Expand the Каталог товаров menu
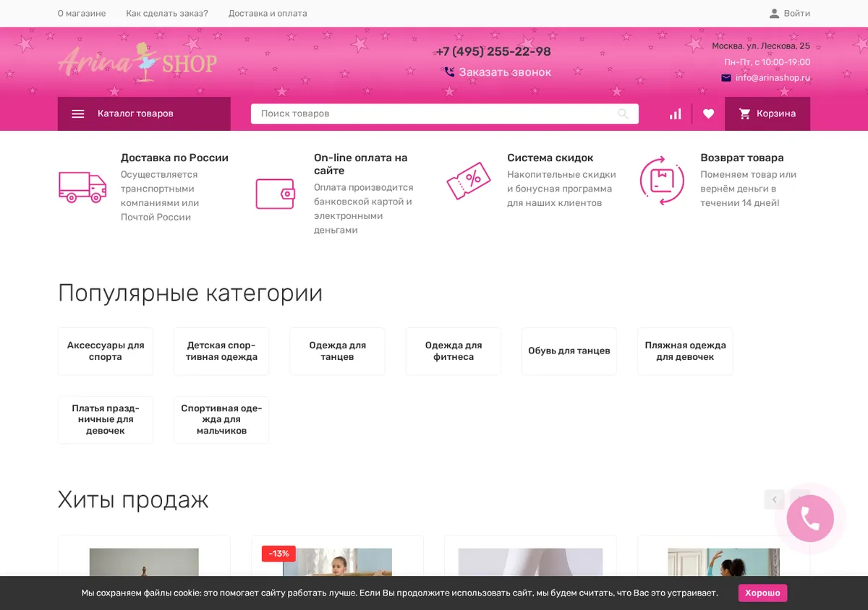 pos(144,113)
